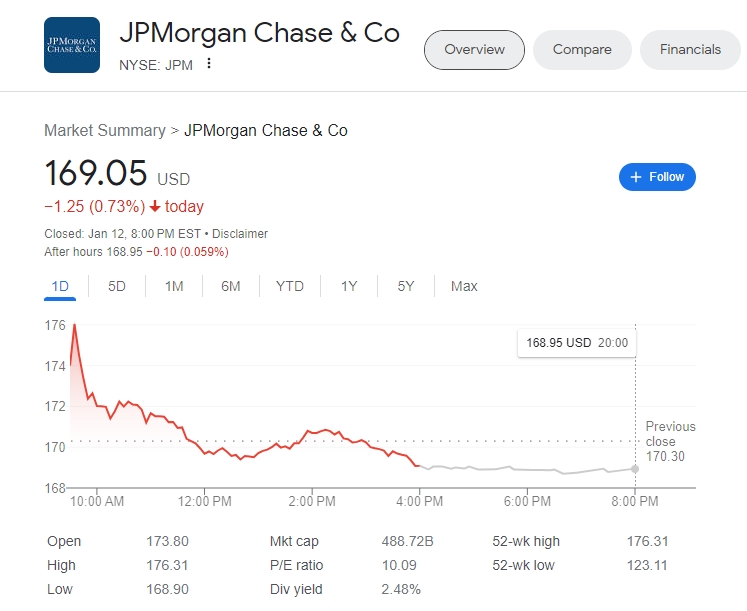
Task: Switch chart to 1M range
Action: click(x=174, y=286)
